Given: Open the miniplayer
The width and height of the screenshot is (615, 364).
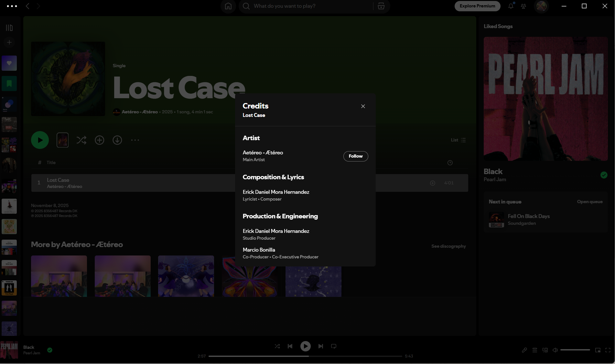Looking at the screenshot, I should click(x=598, y=350).
